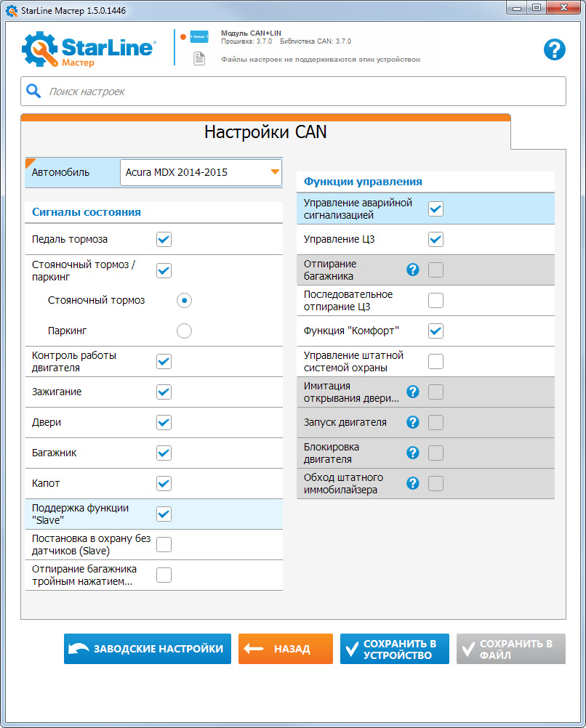586x728 pixels.
Task: Show help for Отпирание багажника
Action: click(x=413, y=270)
